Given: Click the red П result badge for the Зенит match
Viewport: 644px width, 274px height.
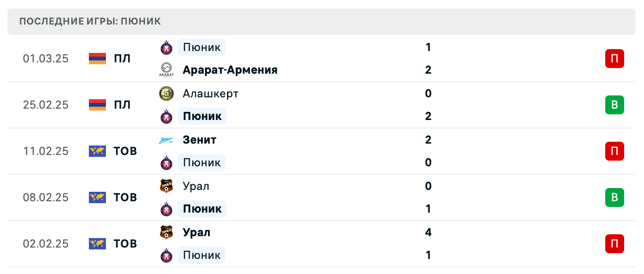Looking at the screenshot, I should (x=615, y=151).
